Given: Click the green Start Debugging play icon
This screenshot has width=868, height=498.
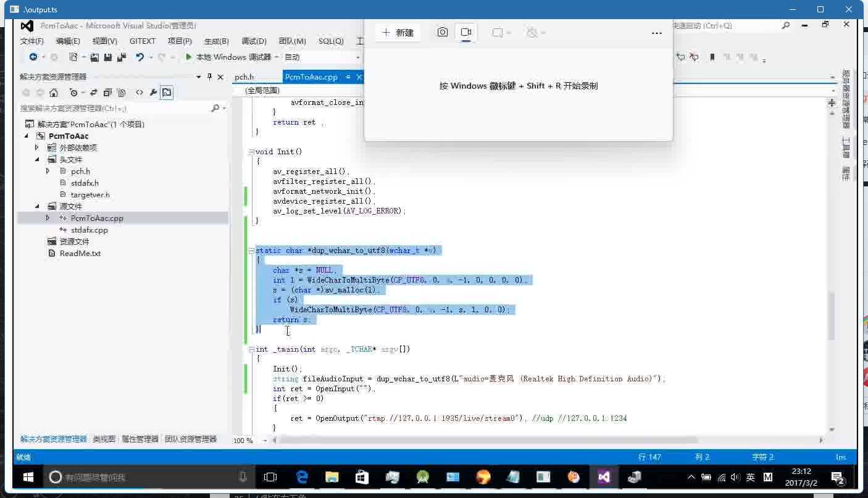Looking at the screenshot, I should (188, 57).
